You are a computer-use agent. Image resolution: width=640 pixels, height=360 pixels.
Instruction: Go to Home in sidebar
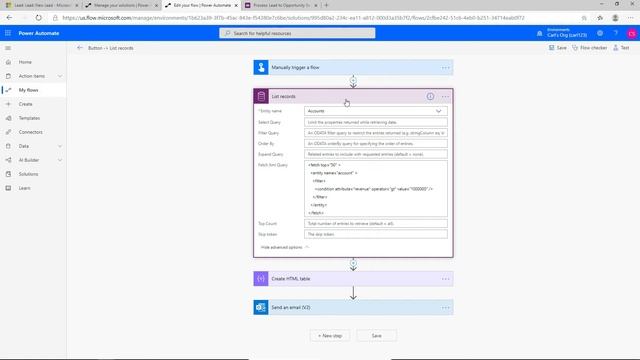pos(25,62)
